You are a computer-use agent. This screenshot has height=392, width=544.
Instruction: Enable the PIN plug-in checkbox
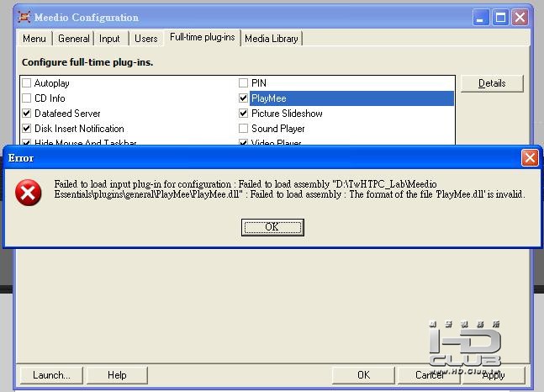coord(244,83)
